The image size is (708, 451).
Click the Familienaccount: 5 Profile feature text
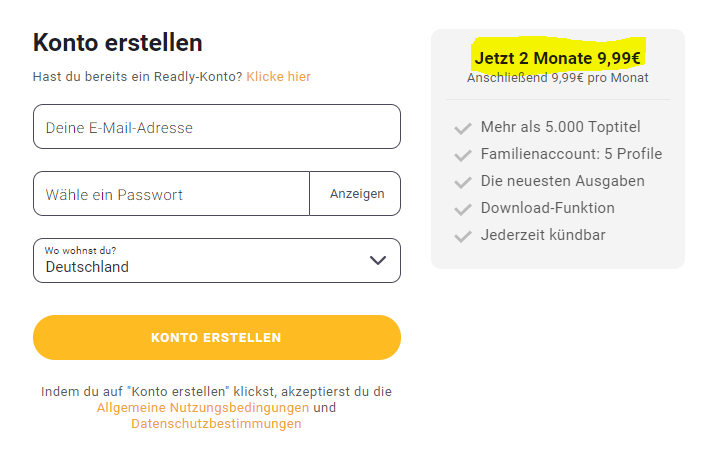click(x=571, y=154)
